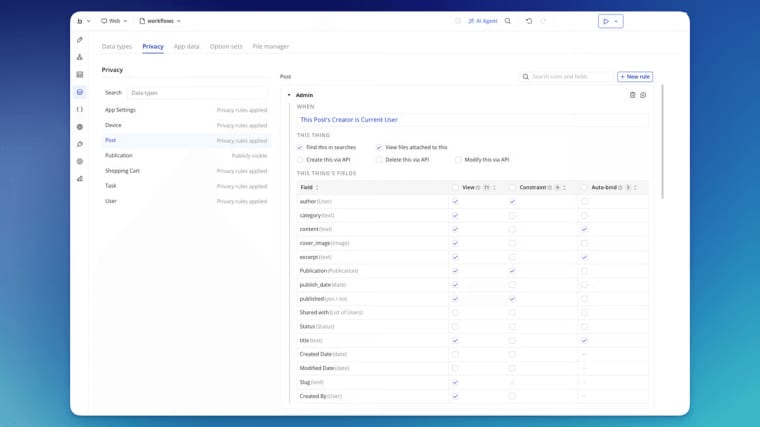The height and width of the screenshot is (427, 760).
Task: Open the Settings gear icon in sidebar
Action: click(x=80, y=161)
